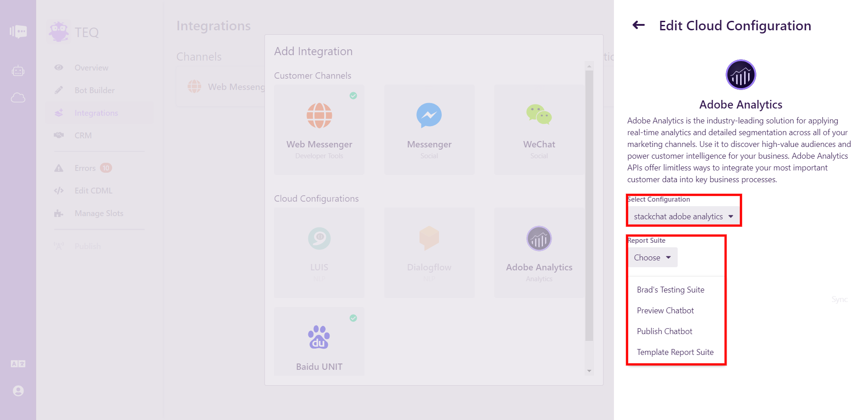Click the Errors warning triangle icon
Viewport: 868px width, 420px height.
pyautogui.click(x=59, y=168)
